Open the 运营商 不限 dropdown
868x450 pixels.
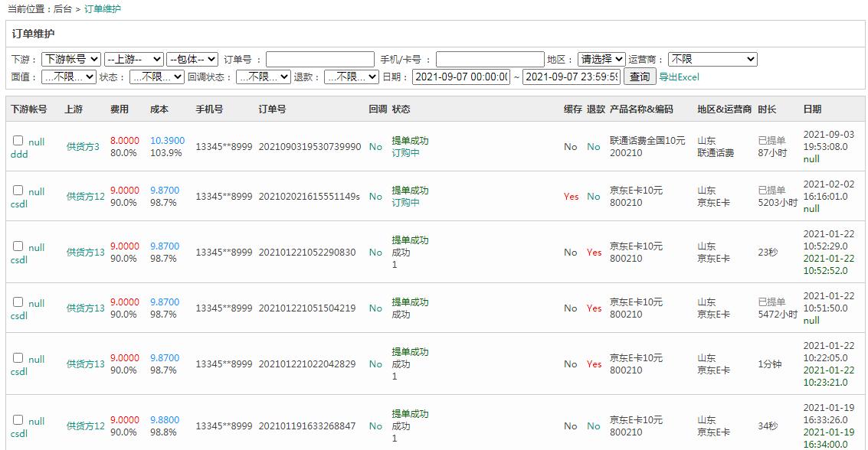point(712,59)
